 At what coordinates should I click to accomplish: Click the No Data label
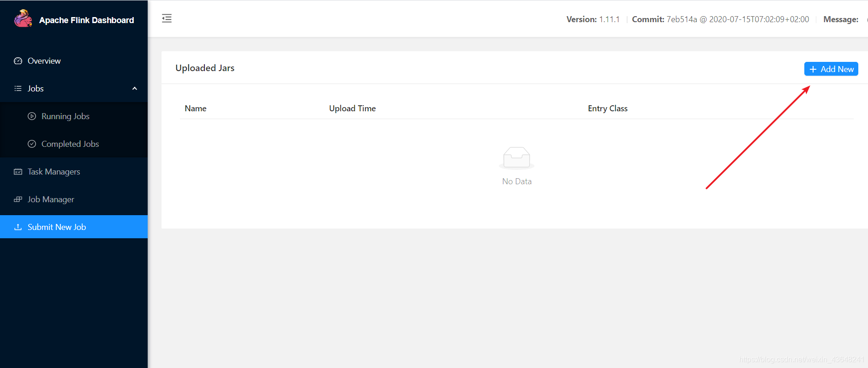point(517,181)
